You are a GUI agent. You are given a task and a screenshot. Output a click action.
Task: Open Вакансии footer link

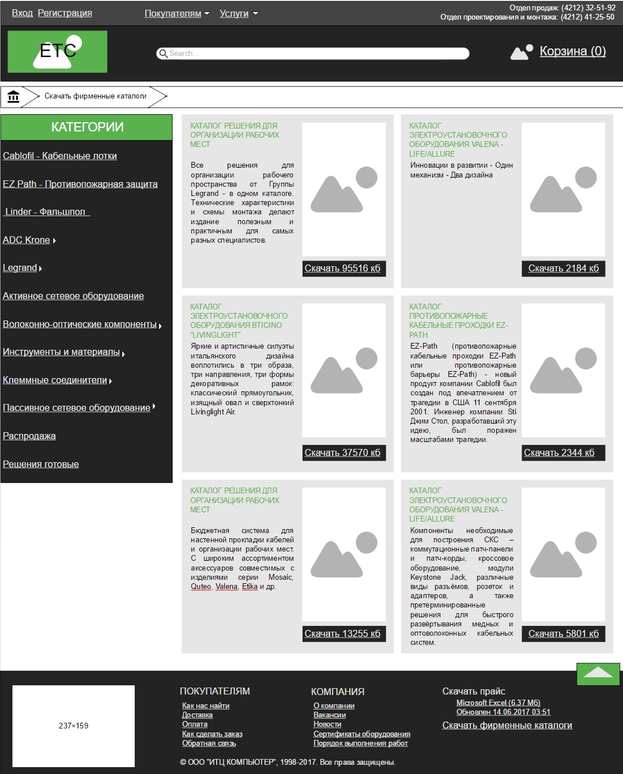(x=329, y=715)
